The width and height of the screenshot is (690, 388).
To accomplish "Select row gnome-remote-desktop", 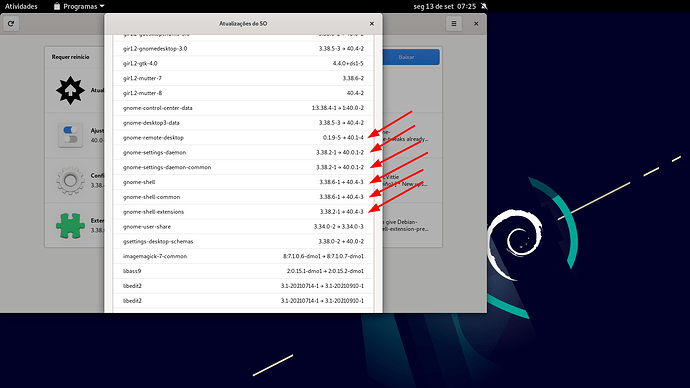I will 243,138.
